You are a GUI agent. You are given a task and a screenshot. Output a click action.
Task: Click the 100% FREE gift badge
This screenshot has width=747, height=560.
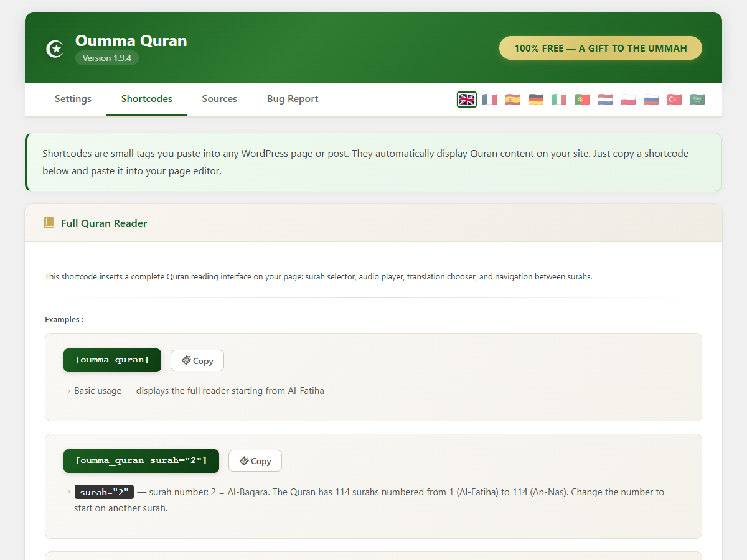[601, 48]
